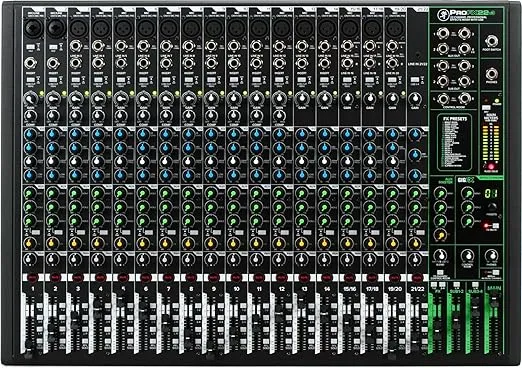Click the FX PRESETS list panel

coord(454,142)
